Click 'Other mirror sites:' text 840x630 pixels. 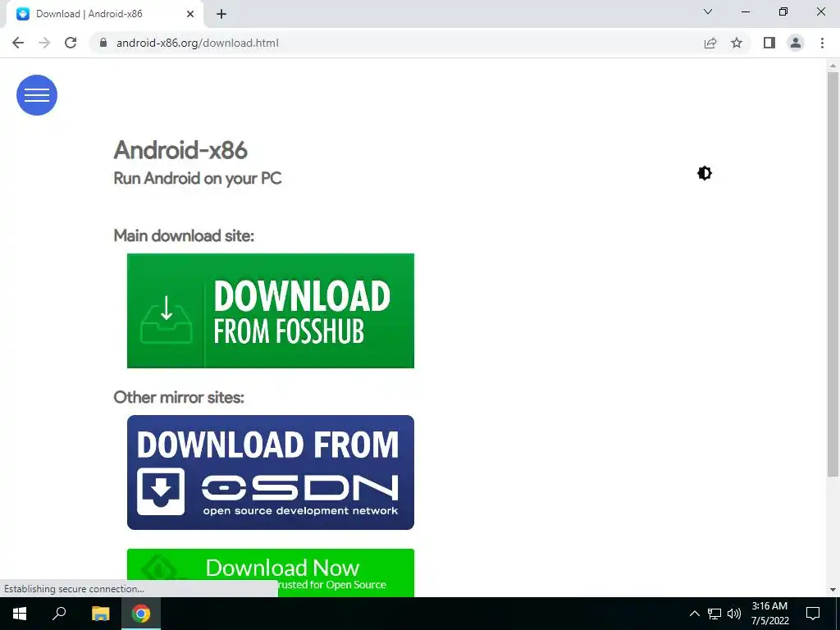click(179, 398)
